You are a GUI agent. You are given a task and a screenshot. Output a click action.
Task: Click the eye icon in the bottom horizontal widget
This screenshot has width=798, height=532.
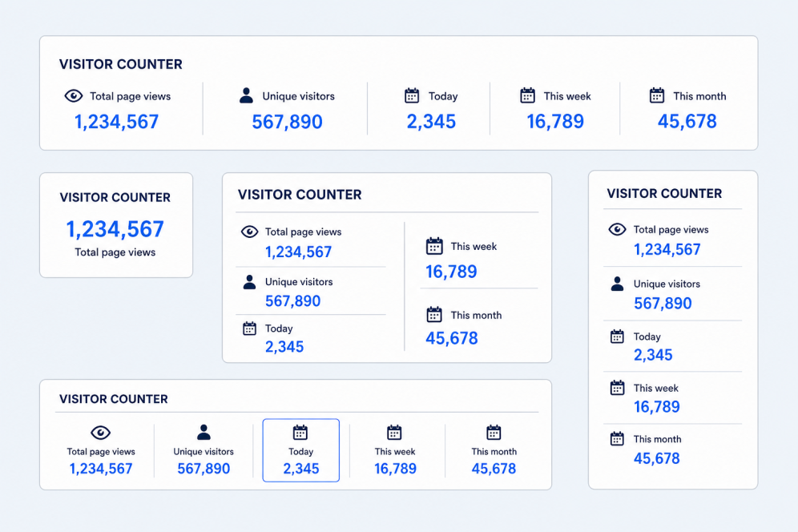pyautogui.click(x=101, y=433)
